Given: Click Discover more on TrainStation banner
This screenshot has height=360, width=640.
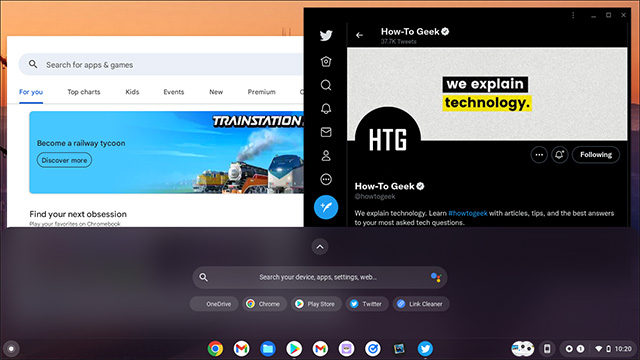Looking at the screenshot, I should click(x=64, y=160).
